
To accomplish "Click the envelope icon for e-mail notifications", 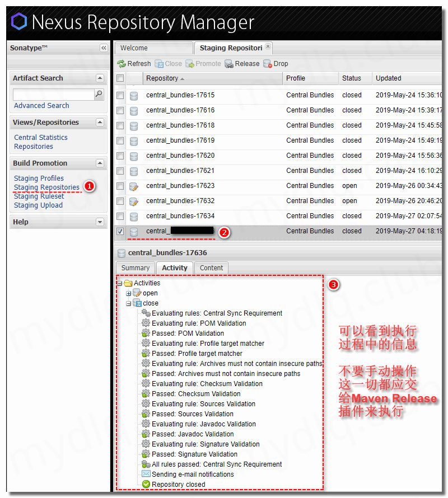I will 146,474.
